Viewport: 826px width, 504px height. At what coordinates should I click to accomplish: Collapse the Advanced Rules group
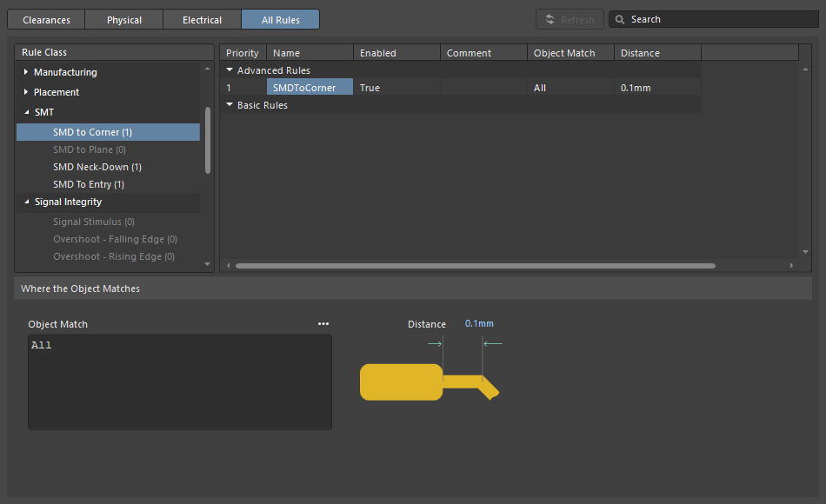(230, 70)
